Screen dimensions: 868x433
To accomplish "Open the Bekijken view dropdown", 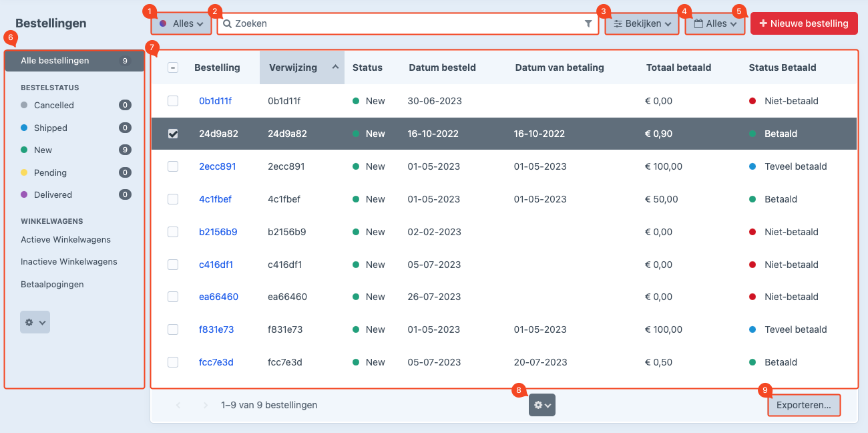I will point(642,23).
